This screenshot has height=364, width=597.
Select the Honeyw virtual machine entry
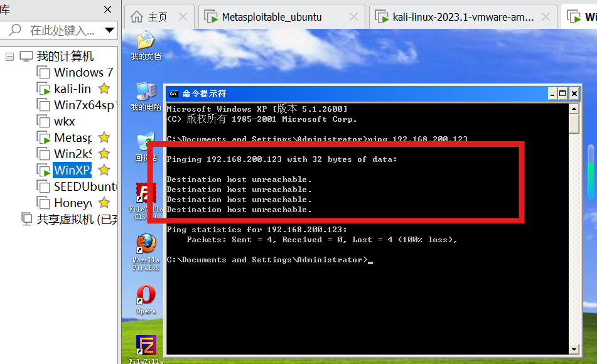(x=73, y=203)
